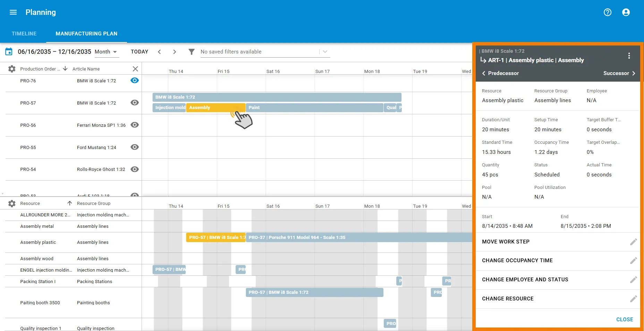Viewport: 644px width, 331px height.
Task: Open resource table settings gear
Action: tap(12, 204)
